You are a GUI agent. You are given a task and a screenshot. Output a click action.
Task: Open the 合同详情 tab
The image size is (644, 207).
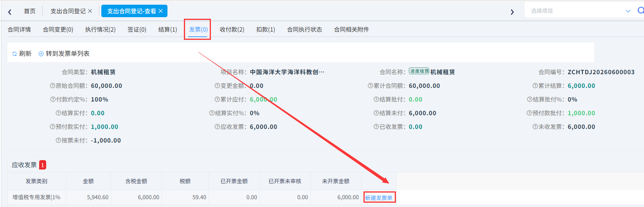(x=19, y=30)
